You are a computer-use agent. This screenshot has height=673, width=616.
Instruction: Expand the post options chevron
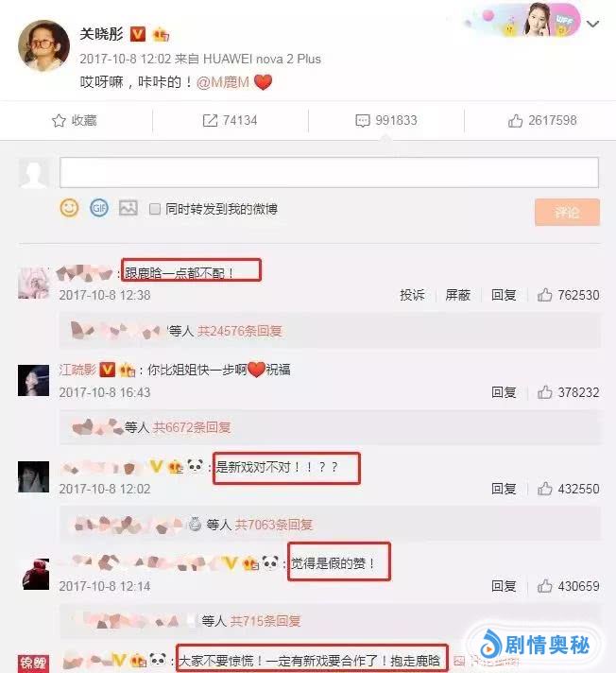[x=592, y=24]
